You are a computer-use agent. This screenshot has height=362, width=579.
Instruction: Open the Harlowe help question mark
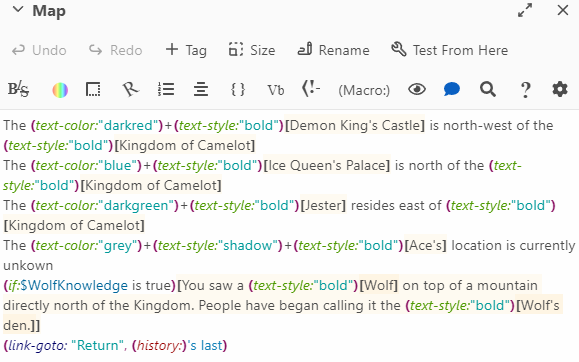(x=525, y=90)
